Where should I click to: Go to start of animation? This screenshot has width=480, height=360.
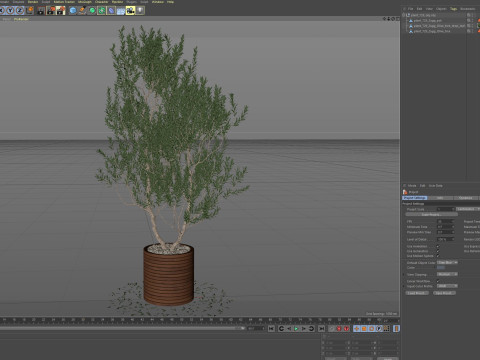point(271,329)
